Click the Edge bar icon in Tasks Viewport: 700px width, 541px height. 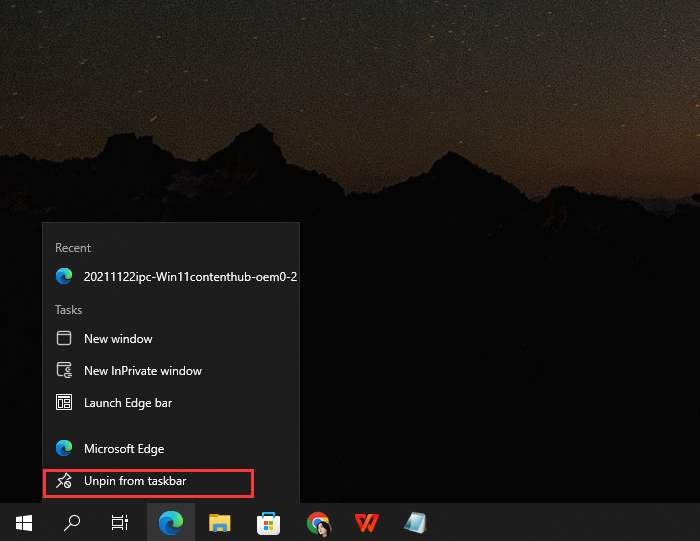point(64,403)
